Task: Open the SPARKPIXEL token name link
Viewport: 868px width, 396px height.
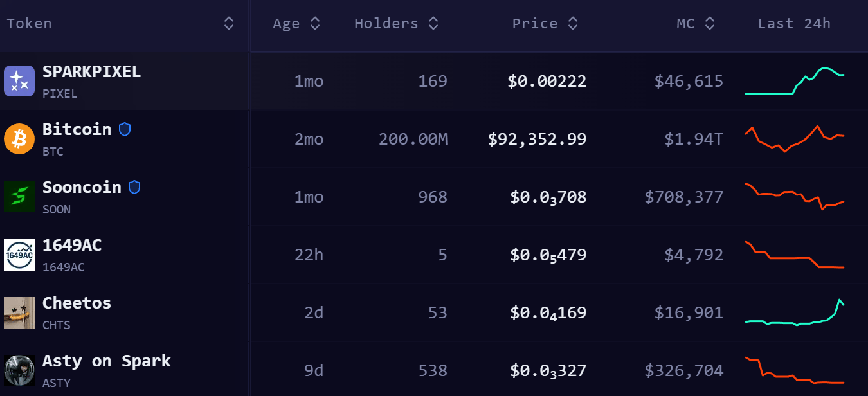Action: point(91,71)
